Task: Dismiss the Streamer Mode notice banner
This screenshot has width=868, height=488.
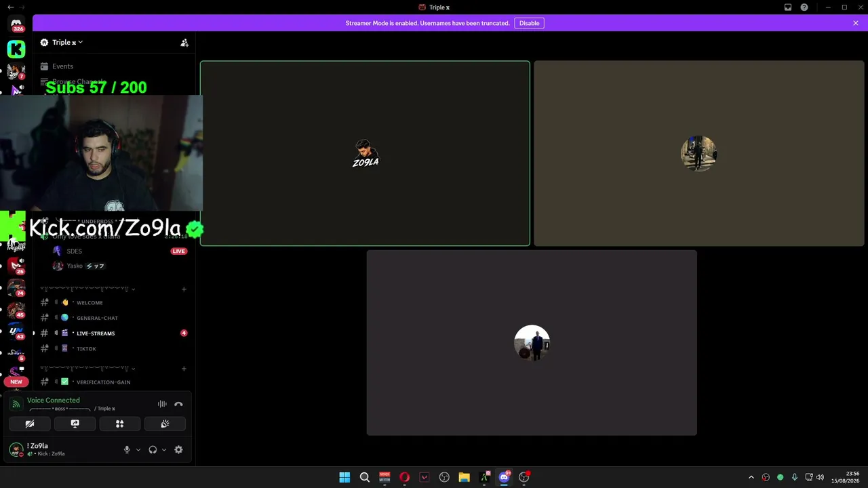Action: tap(856, 23)
